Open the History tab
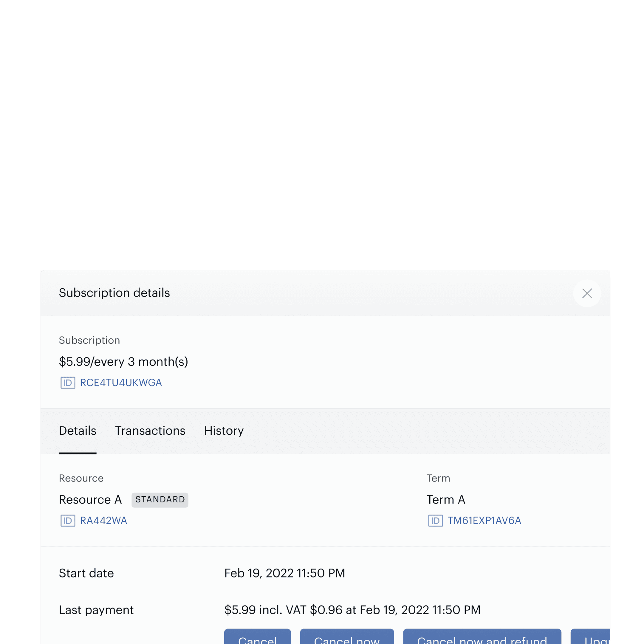The width and height of the screenshot is (644, 644). (x=224, y=431)
